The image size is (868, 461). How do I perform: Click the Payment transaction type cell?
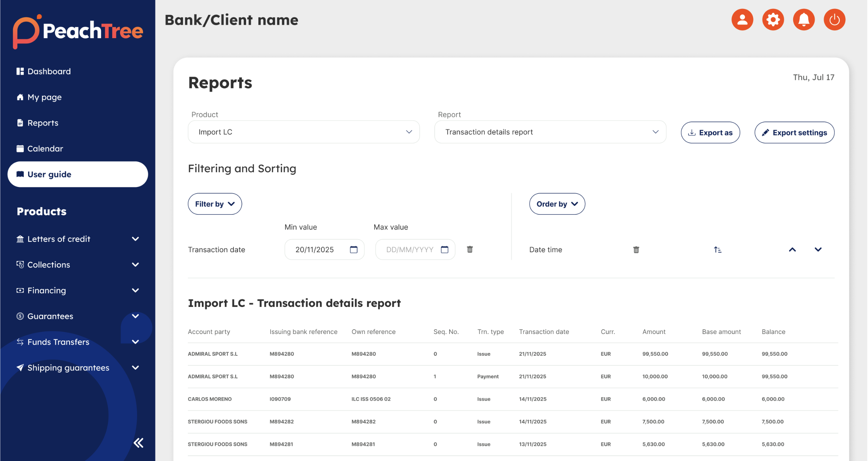(488, 376)
